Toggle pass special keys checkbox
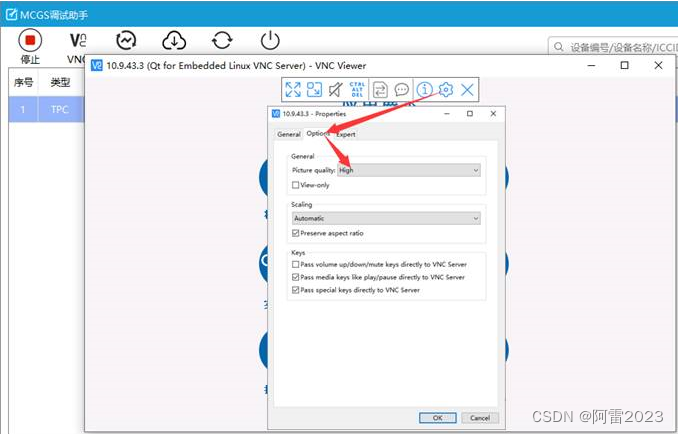This screenshot has height=434, width=678. tap(296, 290)
